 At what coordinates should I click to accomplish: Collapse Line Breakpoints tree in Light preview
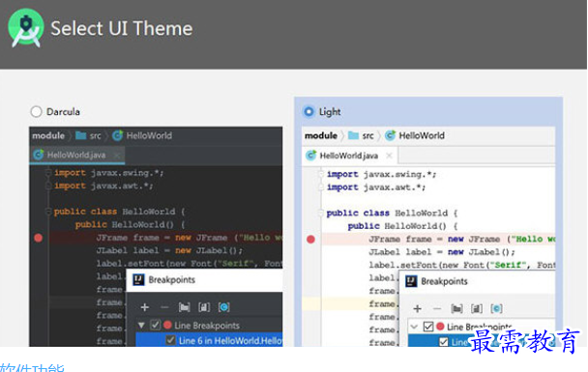pos(414,327)
